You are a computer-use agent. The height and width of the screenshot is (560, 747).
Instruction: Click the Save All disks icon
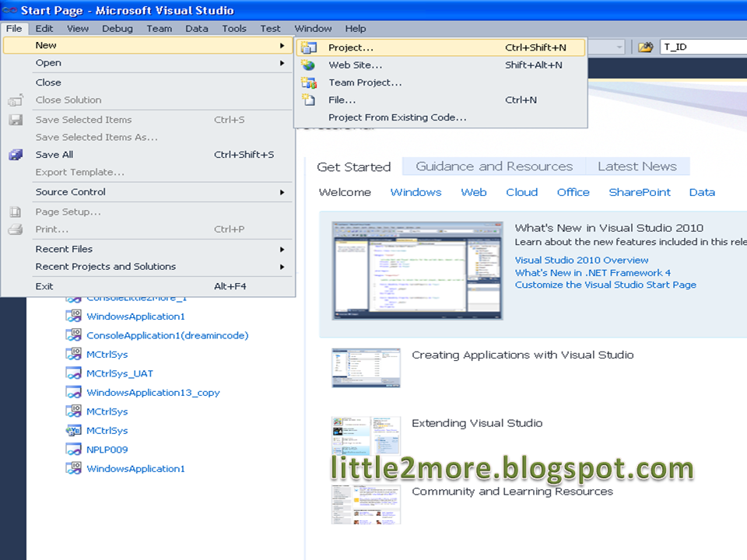(16, 155)
